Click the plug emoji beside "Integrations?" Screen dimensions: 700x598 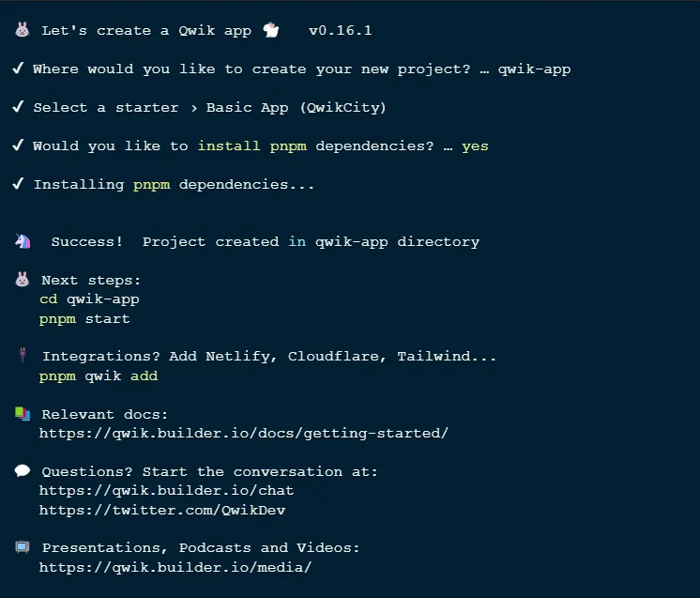pyautogui.click(x=23, y=355)
